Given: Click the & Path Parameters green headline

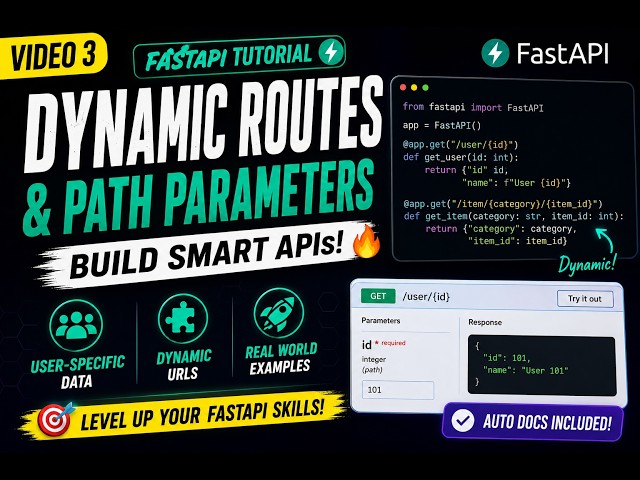Looking at the screenshot, I should (x=199, y=198).
